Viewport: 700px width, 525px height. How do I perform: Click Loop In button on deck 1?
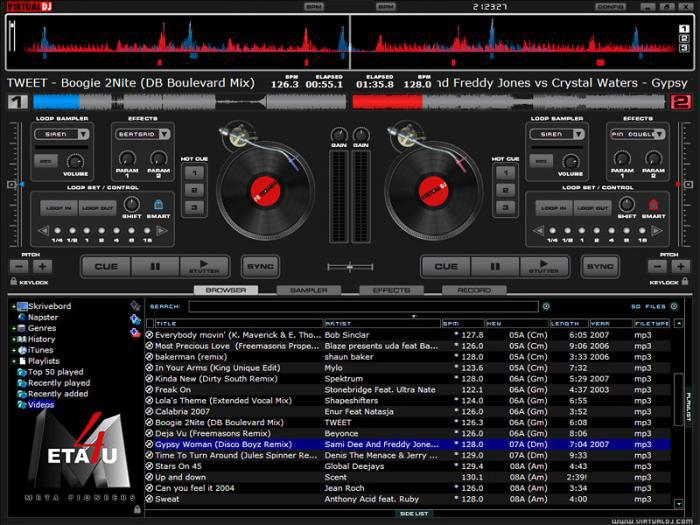[x=59, y=208]
